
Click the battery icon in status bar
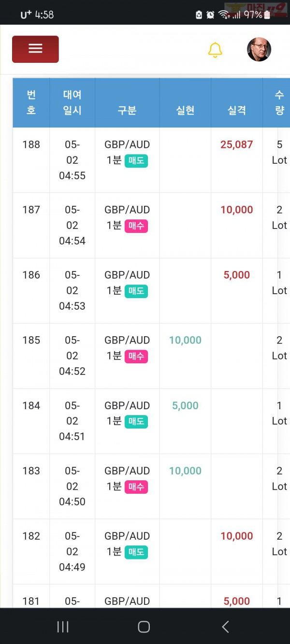click(267, 14)
